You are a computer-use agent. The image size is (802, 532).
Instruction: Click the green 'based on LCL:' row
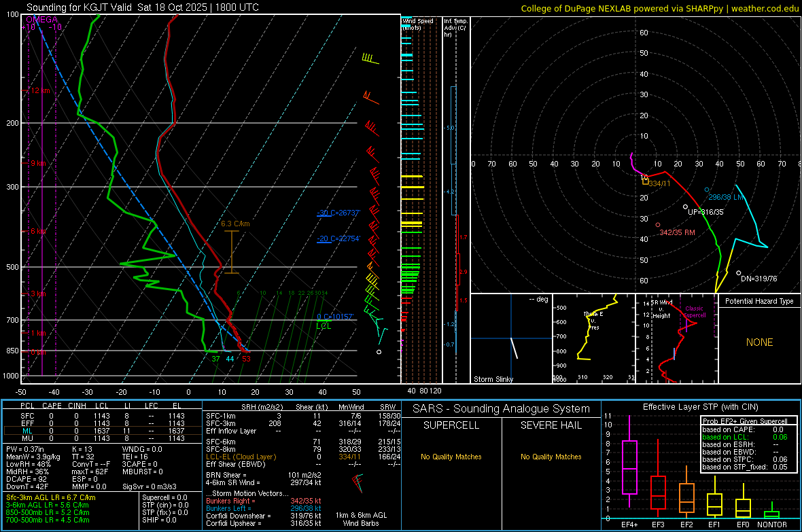click(x=745, y=437)
